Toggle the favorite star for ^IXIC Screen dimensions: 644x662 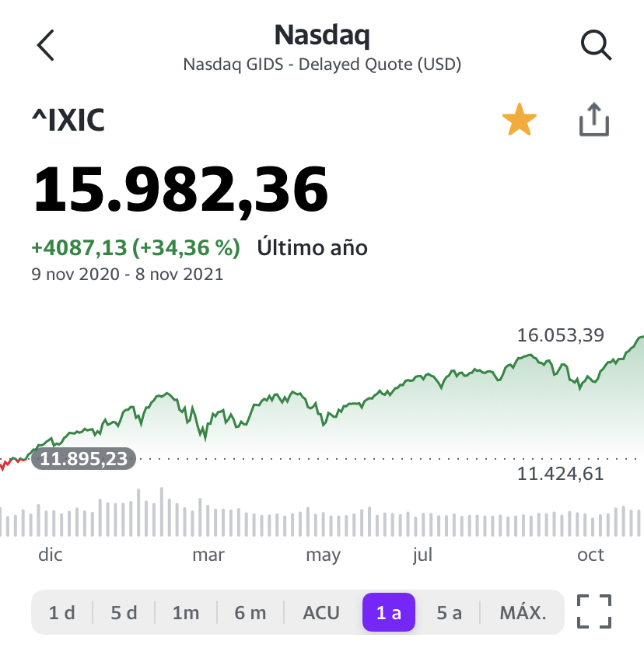[x=519, y=120]
